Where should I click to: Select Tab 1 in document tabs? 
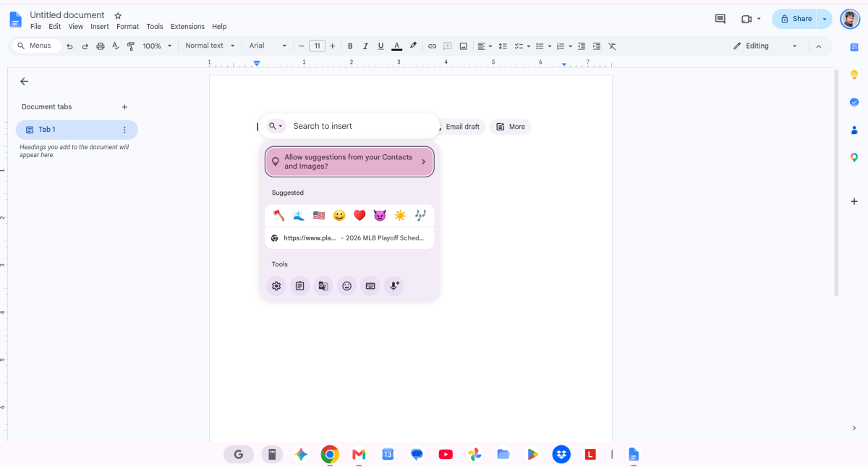click(77, 130)
